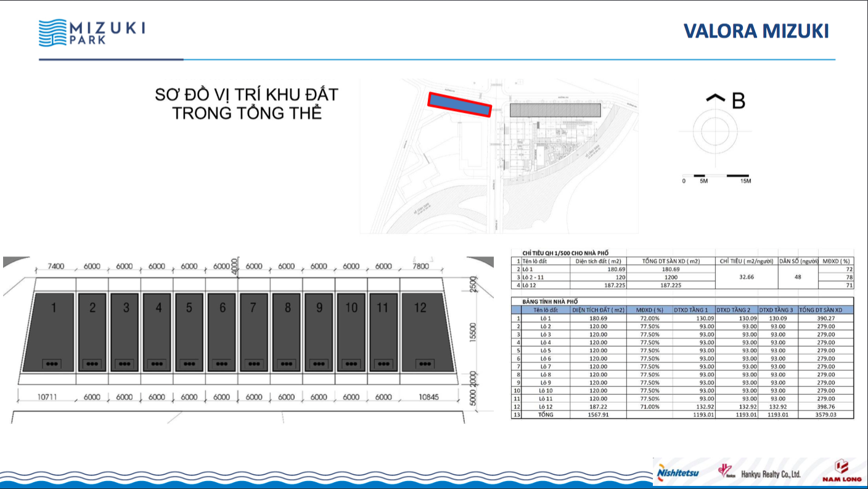This screenshot has width=868, height=489.
Task: Click the Hankyu Realty Co., Ltd. logo
Action: [x=759, y=473]
